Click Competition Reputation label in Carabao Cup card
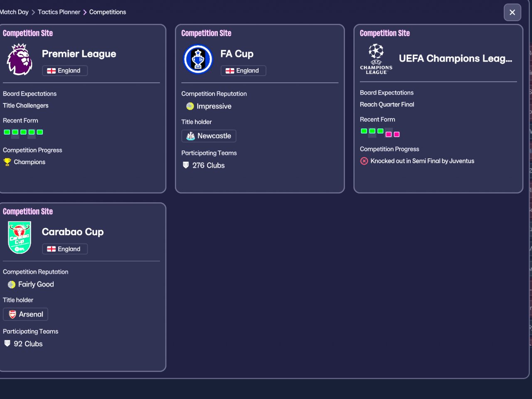 (x=36, y=272)
